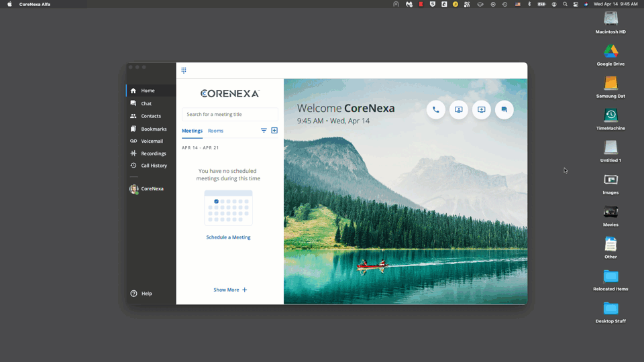
Task: Click the battery status menu bar icon
Action: [542, 4]
